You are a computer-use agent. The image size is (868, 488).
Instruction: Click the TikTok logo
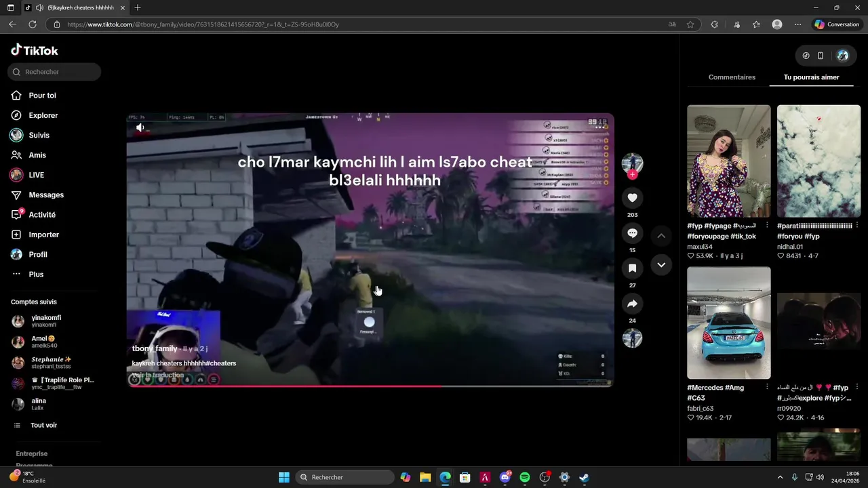(x=35, y=50)
